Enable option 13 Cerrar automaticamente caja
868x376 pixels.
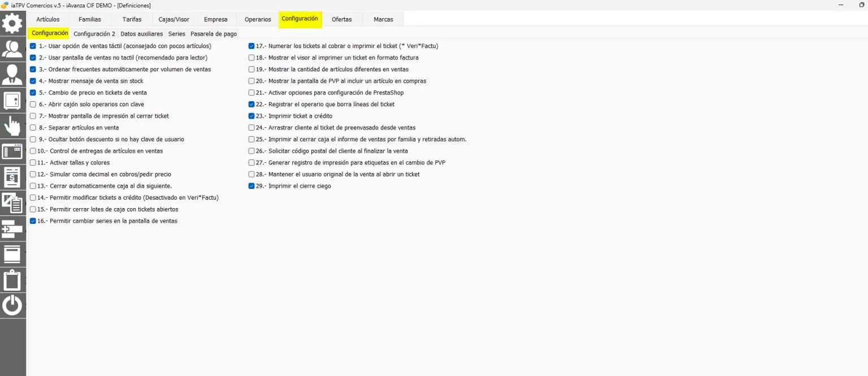(x=33, y=186)
